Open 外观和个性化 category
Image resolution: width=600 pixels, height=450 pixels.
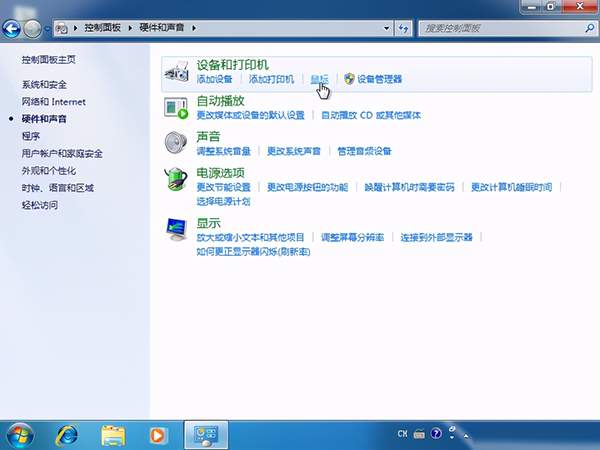49,171
